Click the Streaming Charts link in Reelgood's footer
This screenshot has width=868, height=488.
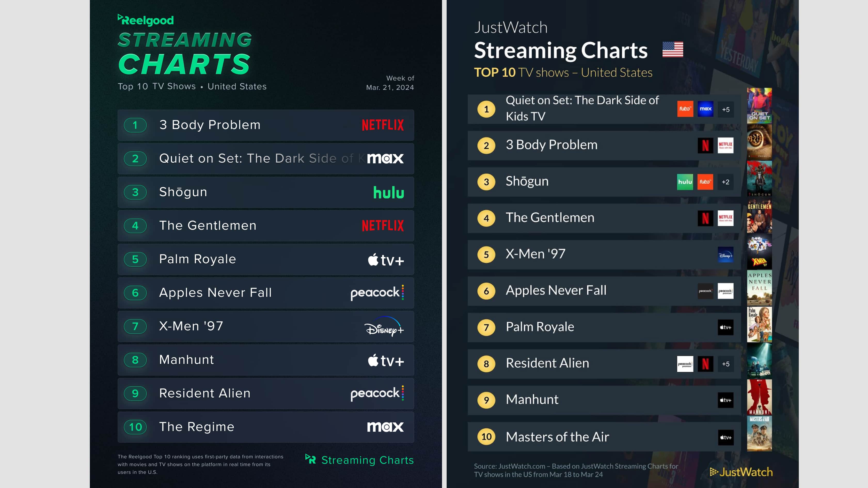[x=360, y=460]
